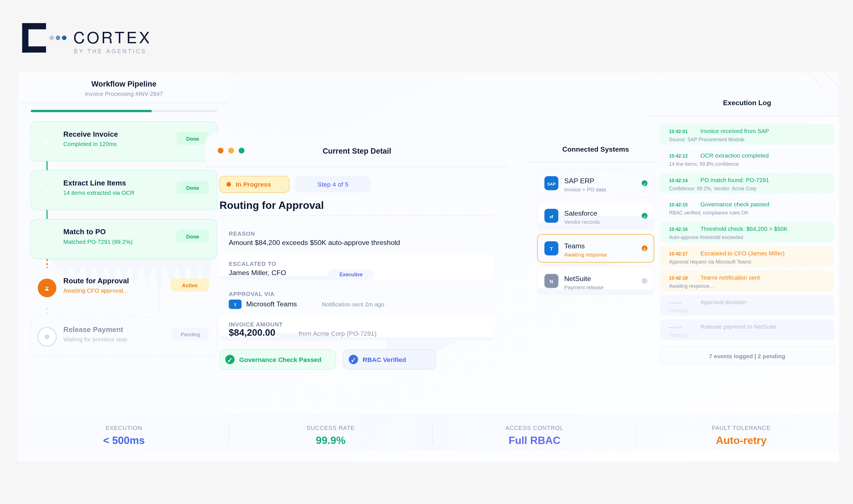The width and height of the screenshot is (853, 504).
Task: Click the green checkmark in Governance Check Passed
Action: 230,360
